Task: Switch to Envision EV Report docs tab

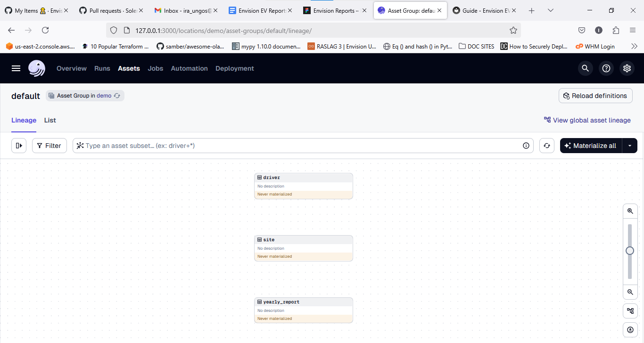Action: coord(260,10)
